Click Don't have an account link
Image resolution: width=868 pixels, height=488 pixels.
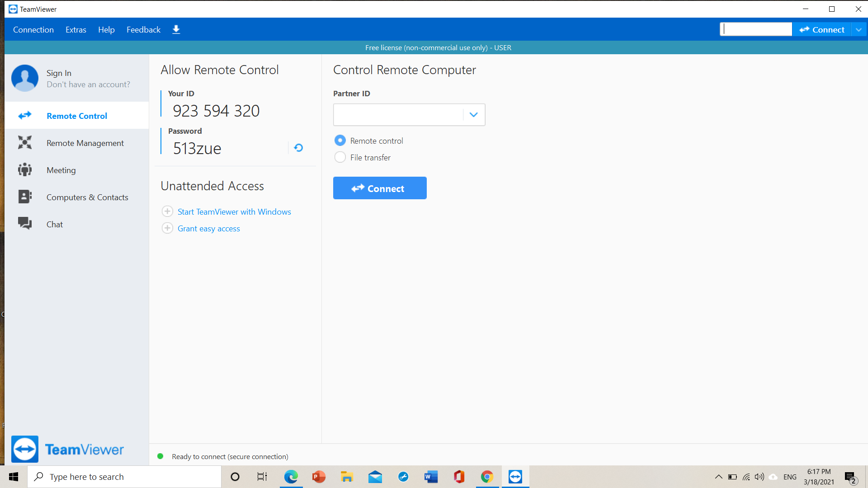click(x=88, y=84)
